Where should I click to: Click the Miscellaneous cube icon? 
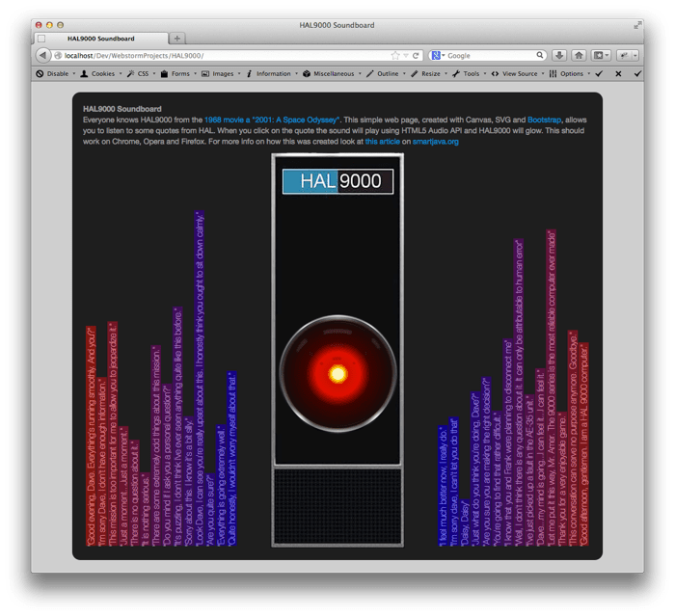306,73
